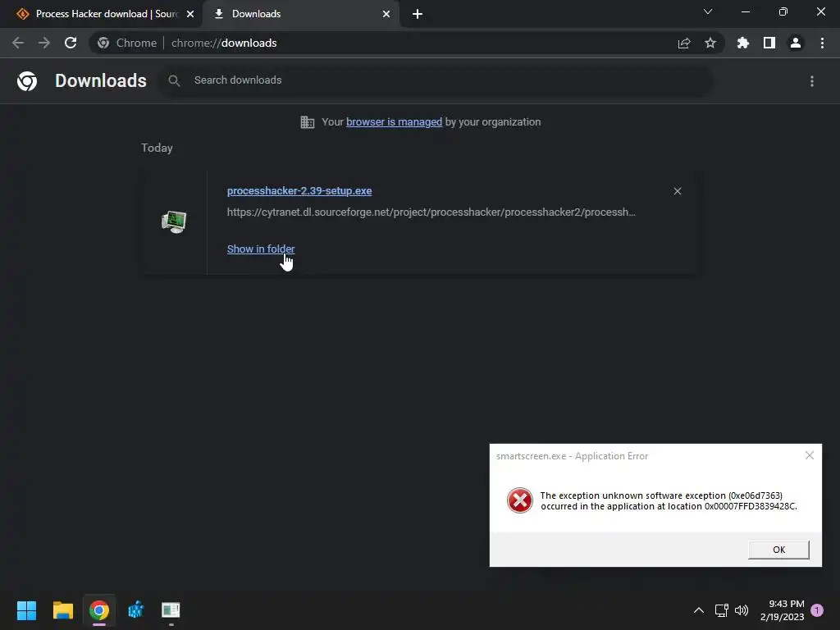Open the clock showing 9:43 PM
The image size is (840, 630).
pyautogui.click(x=782, y=610)
